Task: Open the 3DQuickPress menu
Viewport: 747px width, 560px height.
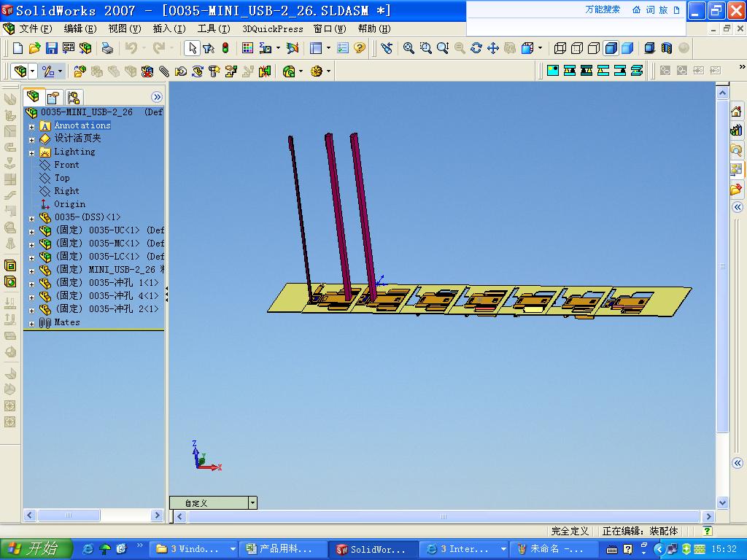Action: point(273,29)
